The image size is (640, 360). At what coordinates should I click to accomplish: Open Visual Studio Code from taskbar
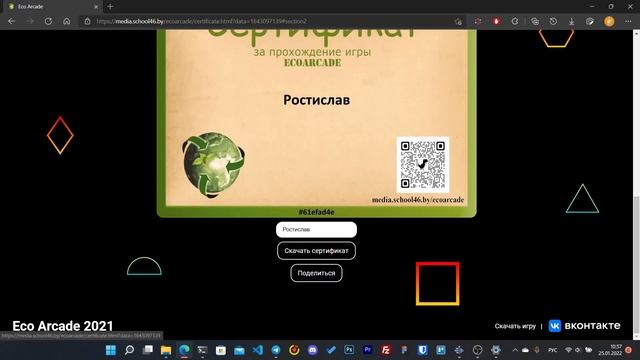[x=258, y=350]
